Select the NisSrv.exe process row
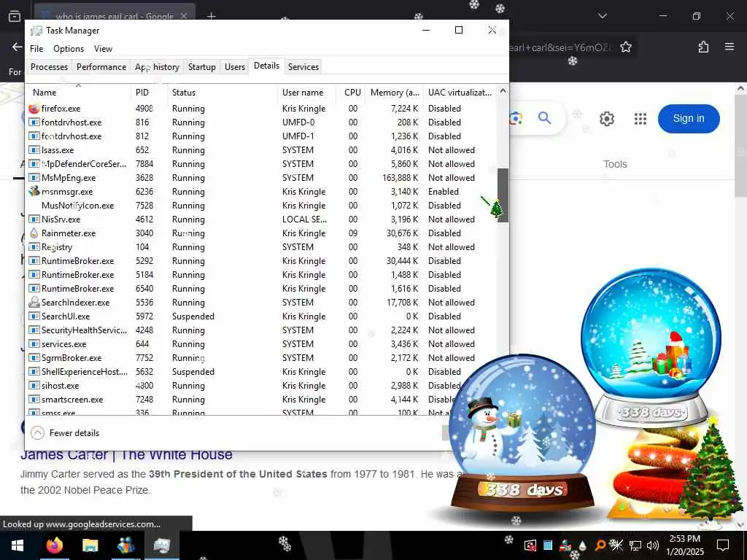The width and height of the screenshot is (747, 560). [x=262, y=219]
